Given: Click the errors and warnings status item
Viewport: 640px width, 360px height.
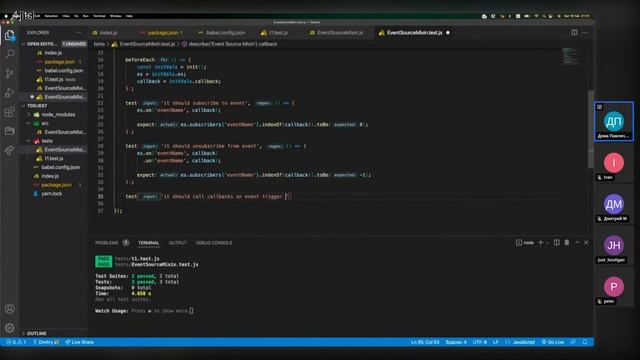Looking at the screenshot, I should point(16,342).
